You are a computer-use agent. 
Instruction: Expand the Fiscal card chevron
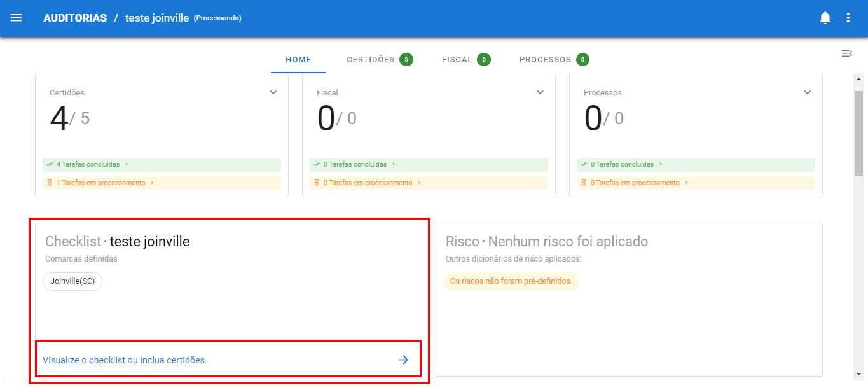click(x=540, y=92)
